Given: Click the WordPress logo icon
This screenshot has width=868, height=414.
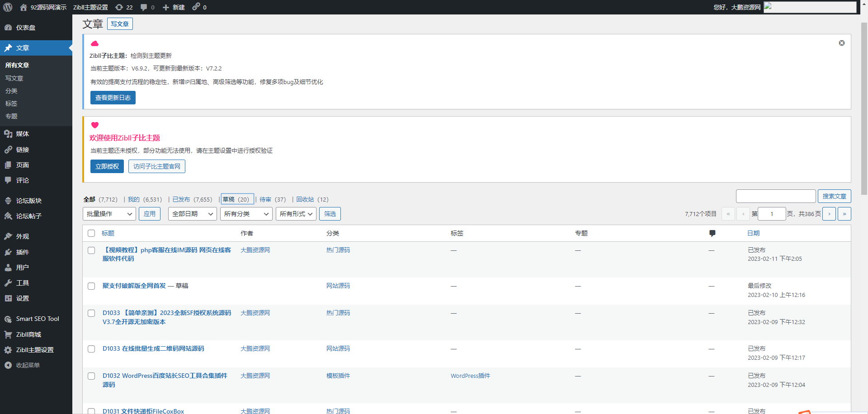Looking at the screenshot, I should (8, 7).
